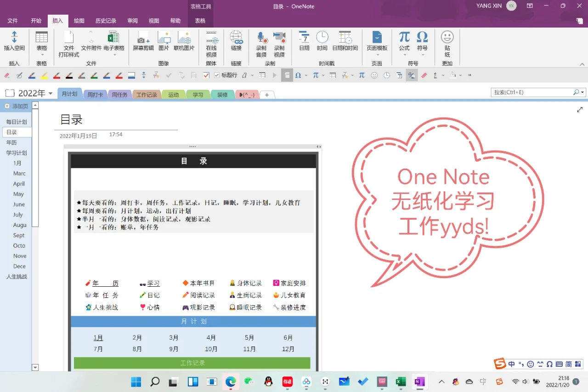
Task: Start recording video
Action: (x=279, y=44)
